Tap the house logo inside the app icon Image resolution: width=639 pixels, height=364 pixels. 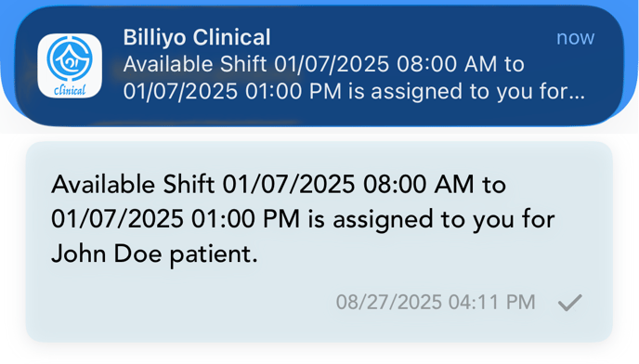[70, 58]
